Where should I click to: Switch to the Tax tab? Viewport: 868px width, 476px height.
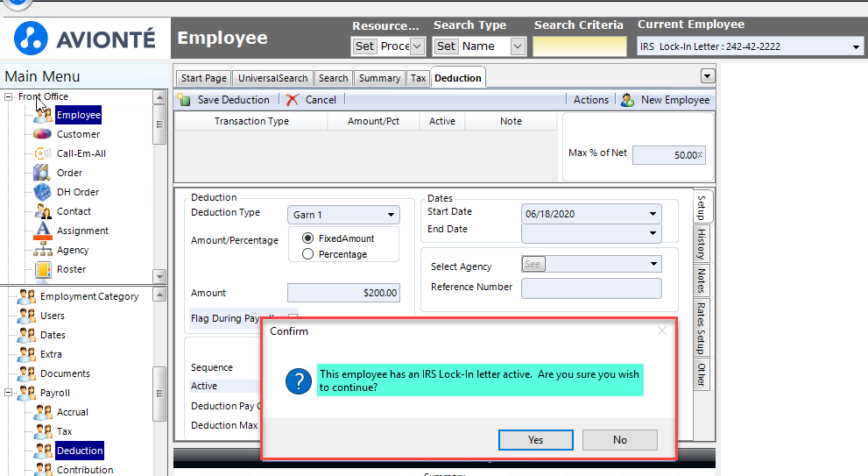(x=419, y=78)
